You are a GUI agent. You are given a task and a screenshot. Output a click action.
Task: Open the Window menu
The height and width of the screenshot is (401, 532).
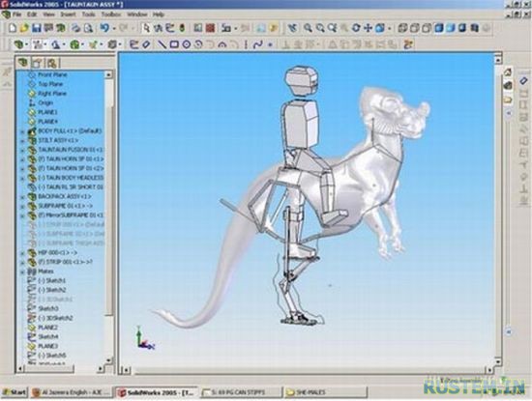137,14
